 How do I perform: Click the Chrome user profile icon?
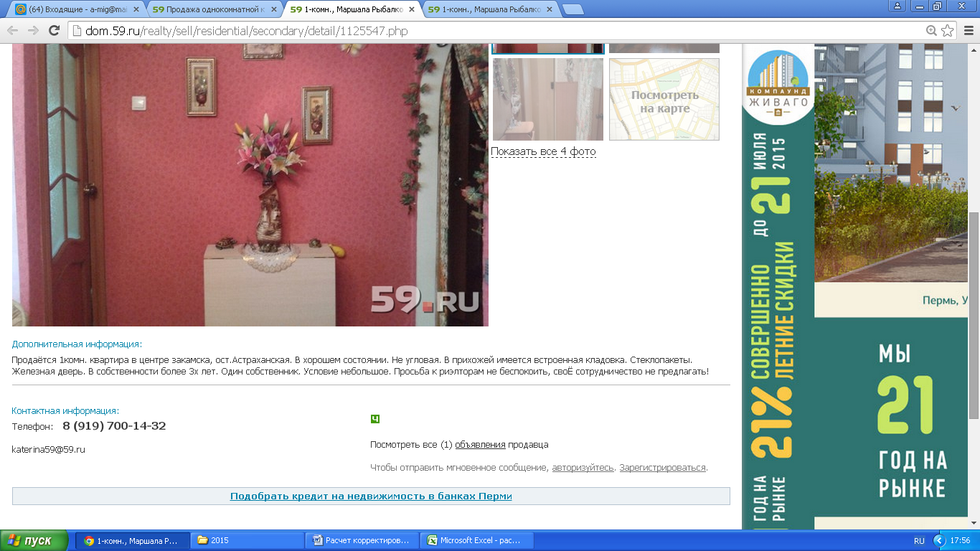897,6
